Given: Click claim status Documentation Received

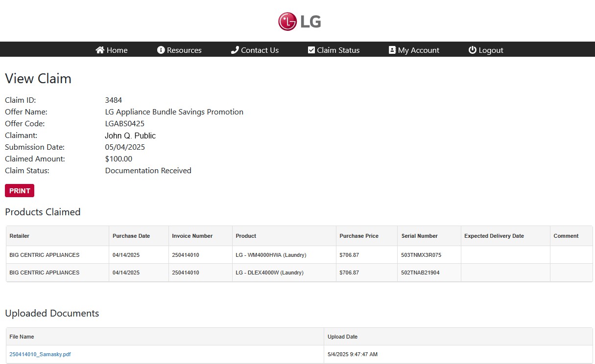Looking at the screenshot, I should click(x=148, y=171).
